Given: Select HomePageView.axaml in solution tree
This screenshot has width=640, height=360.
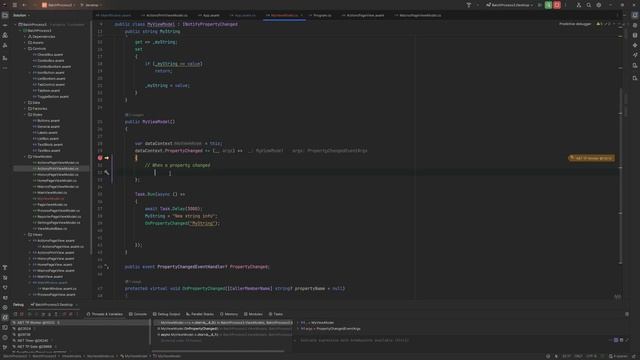Looking at the screenshot, I should point(54,264).
